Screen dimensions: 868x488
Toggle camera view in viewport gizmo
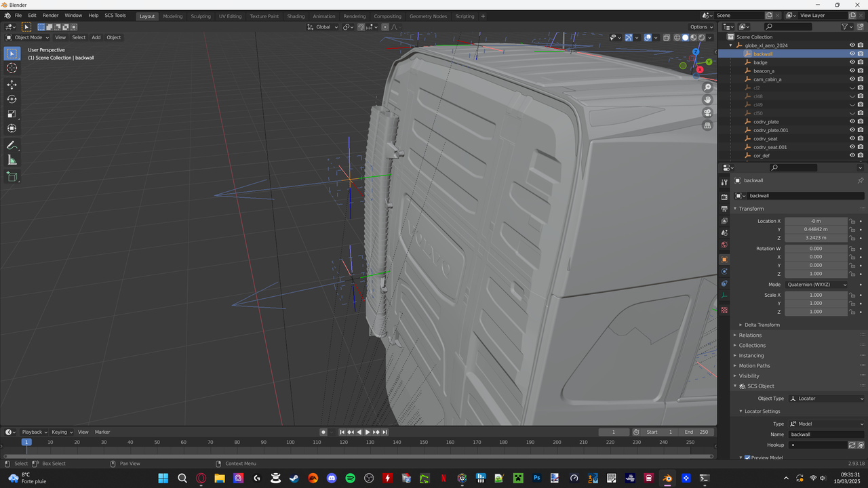point(707,113)
